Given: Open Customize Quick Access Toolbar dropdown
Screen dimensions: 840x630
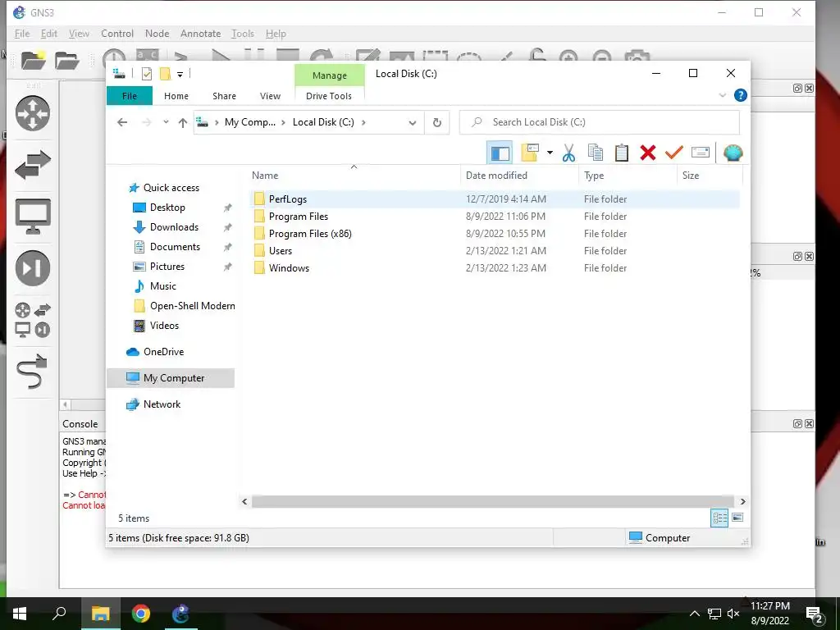Looking at the screenshot, I should [180, 75].
